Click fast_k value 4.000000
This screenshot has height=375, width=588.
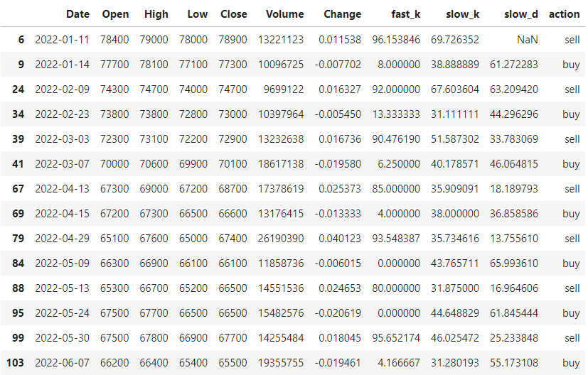pos(399,214)
